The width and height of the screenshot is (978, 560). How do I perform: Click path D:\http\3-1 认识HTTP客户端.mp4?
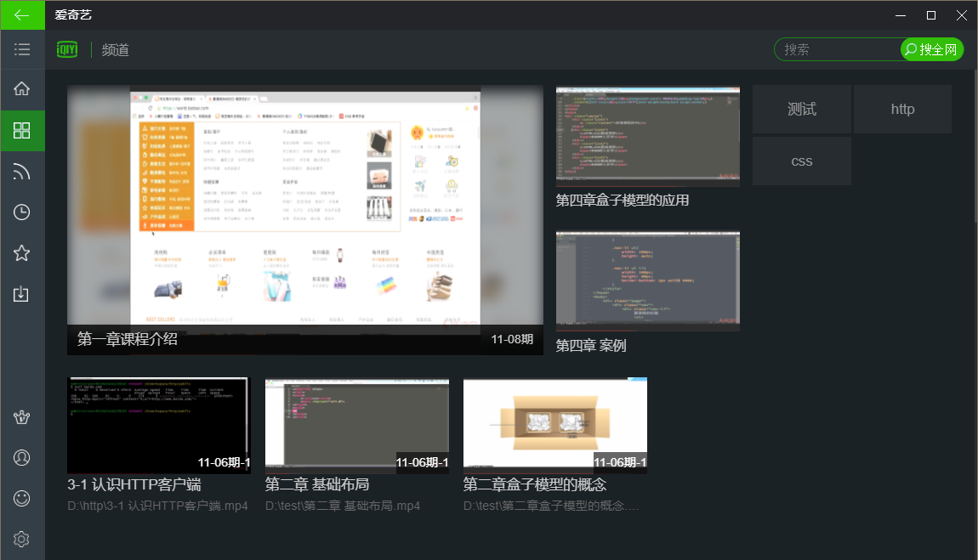pos(158,506)
